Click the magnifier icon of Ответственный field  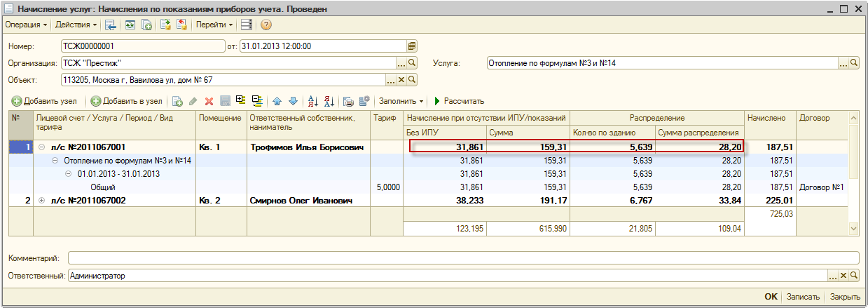tap(854, 276)
